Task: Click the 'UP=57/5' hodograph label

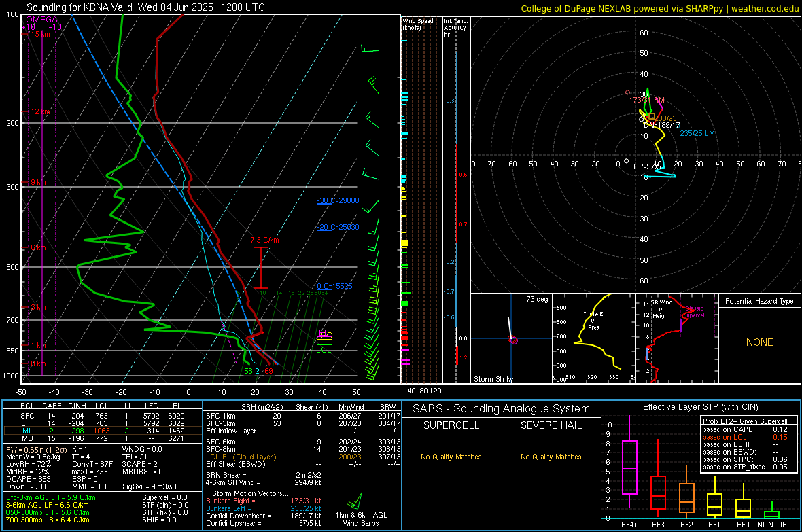Action: (647, 166)
